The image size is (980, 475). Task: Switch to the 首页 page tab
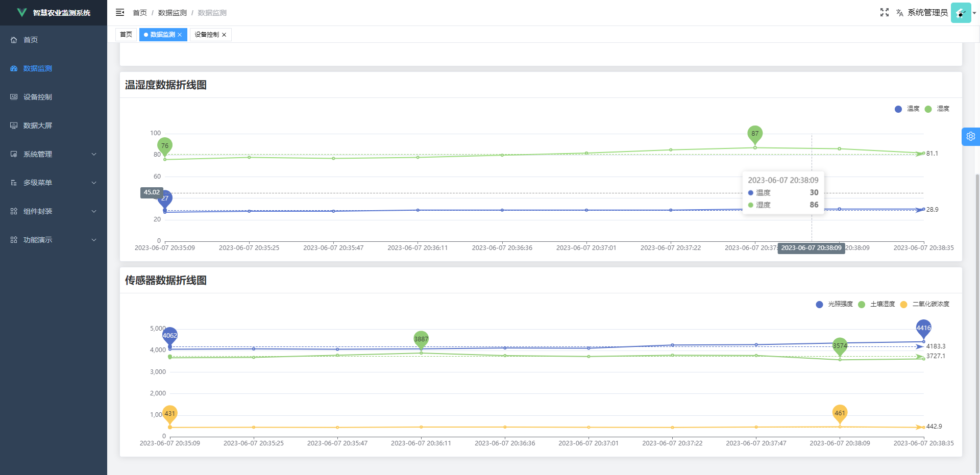(126, 35)
